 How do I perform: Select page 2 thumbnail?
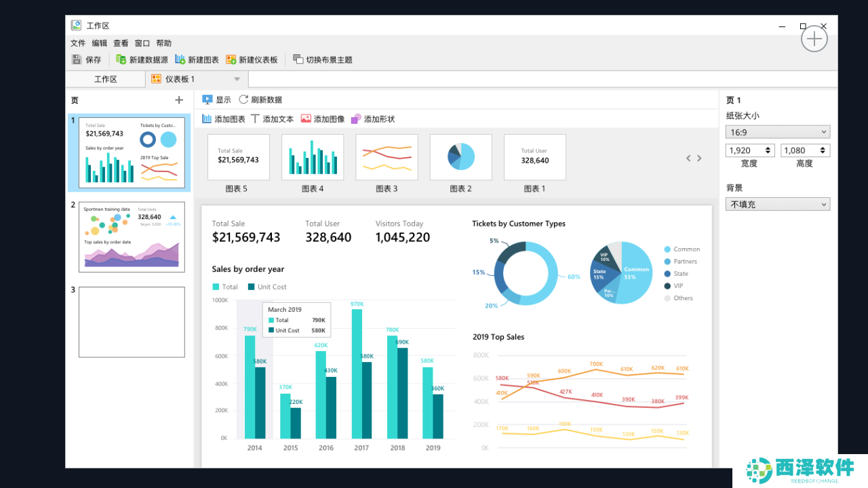click(x=132, y=237)
